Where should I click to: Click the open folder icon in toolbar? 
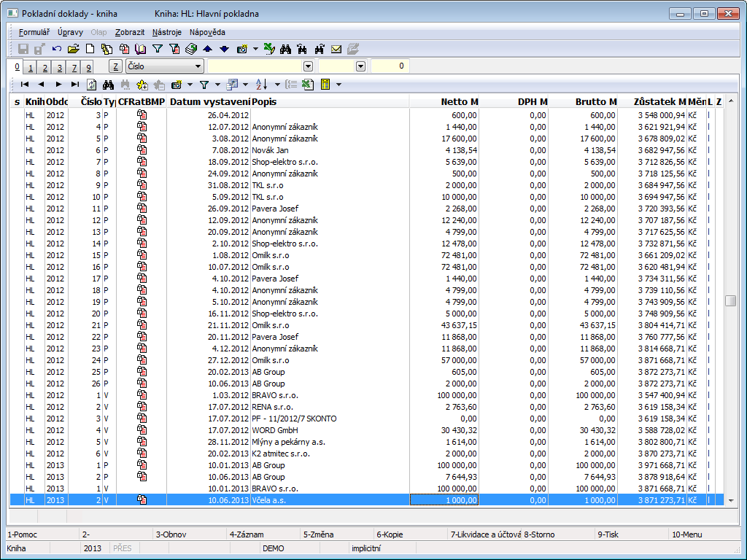73,50
